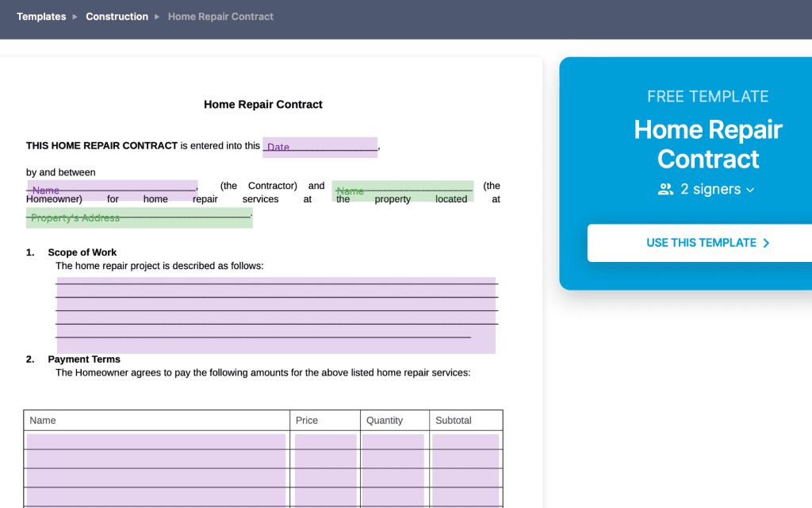Select a Quantity field in the payment table
This screenshot has width=812, height=508.
393,439
